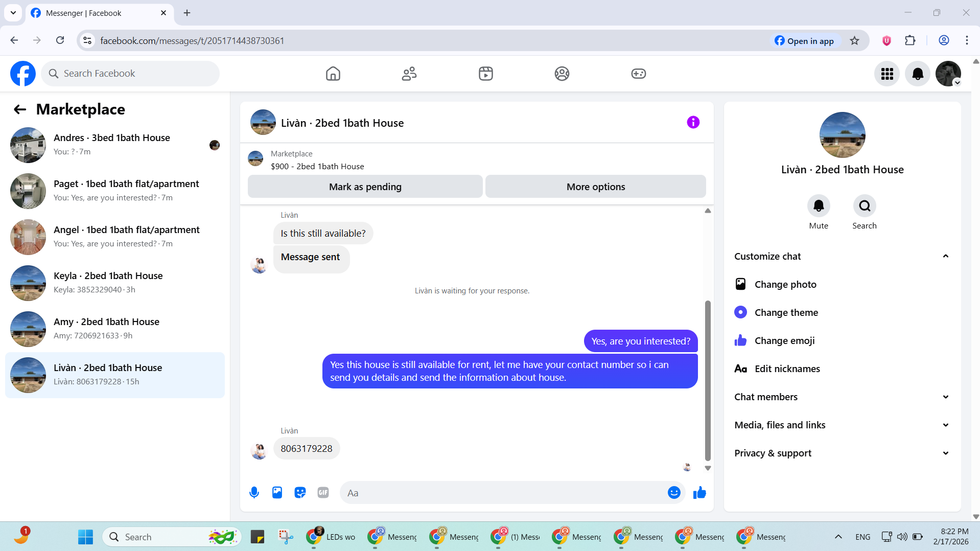Open Amy 2bed 1bath House chat

pyautogui.click(x=115, y=329)
